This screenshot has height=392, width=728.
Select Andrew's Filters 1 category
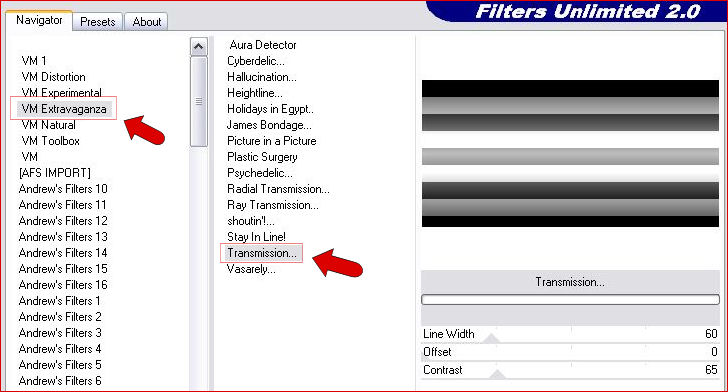coord(59,301)
